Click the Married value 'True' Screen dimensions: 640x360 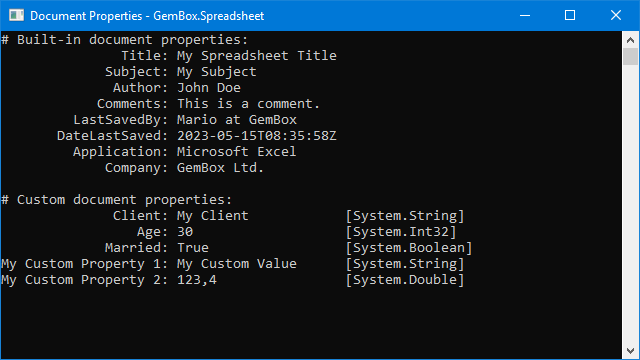[193, 248]
